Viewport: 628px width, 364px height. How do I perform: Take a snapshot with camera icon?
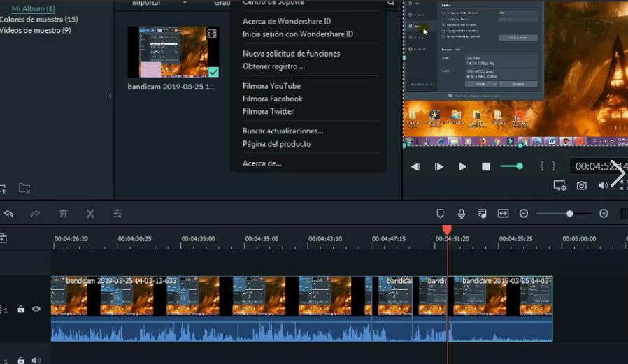pos(581,186)
